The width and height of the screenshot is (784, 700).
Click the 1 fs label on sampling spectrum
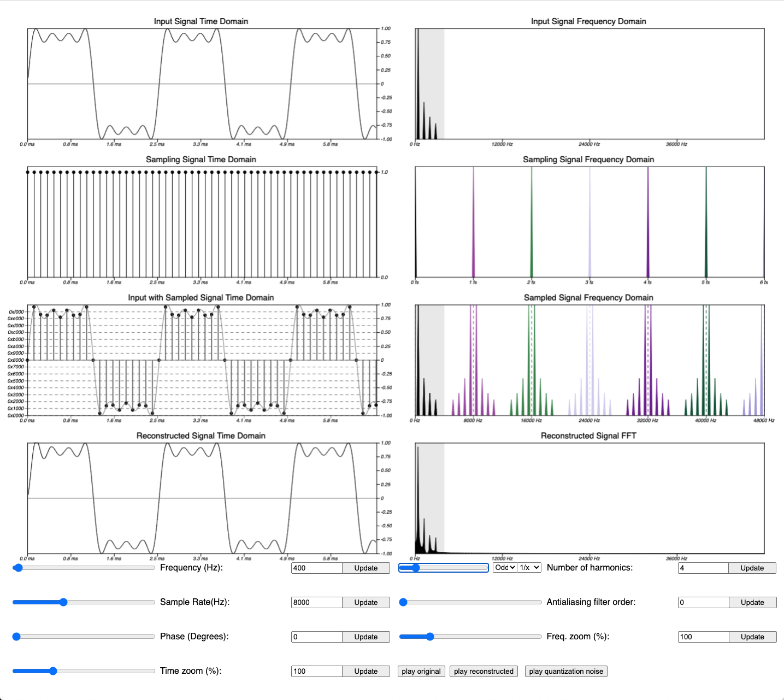point(473,283)
